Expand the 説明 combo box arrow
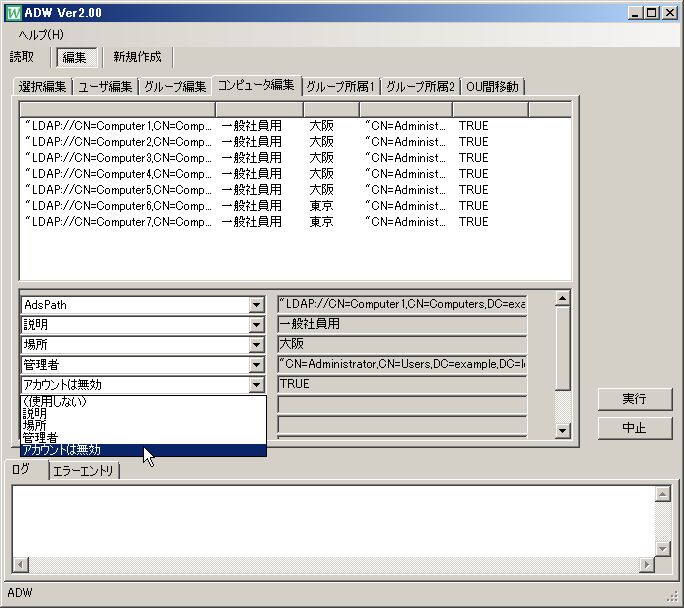This screenshot has width=684, height=608. coord(256,324)
